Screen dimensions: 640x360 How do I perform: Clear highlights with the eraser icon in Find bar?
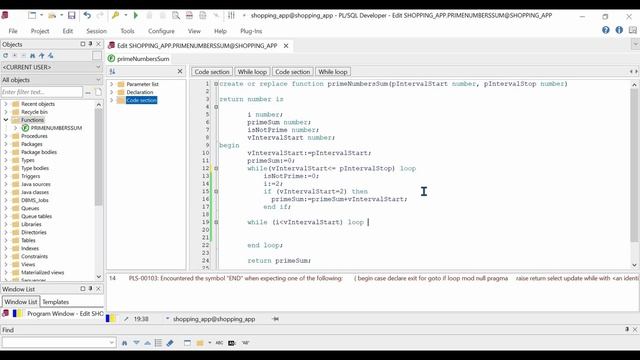click(170, 343)
